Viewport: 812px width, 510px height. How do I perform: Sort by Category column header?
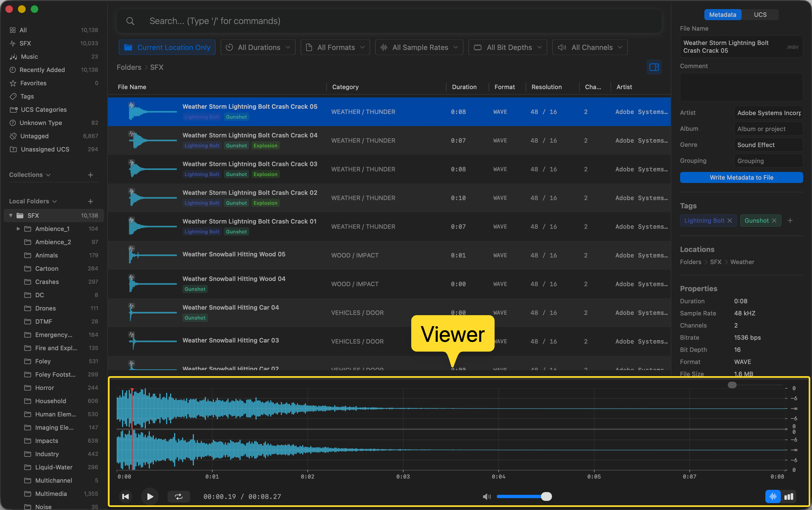pos(345,87)
